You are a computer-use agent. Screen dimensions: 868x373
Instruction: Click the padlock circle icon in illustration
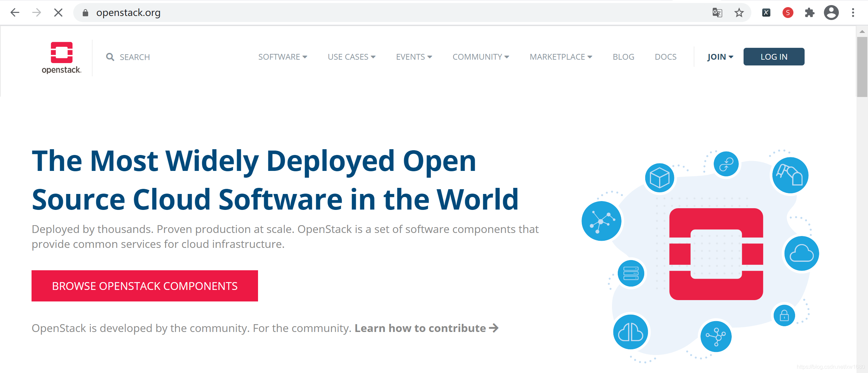tap(784, 315)
